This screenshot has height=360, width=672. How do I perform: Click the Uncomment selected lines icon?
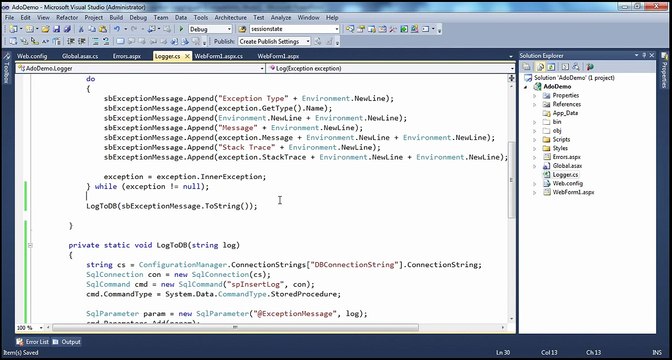pos(106,42)
